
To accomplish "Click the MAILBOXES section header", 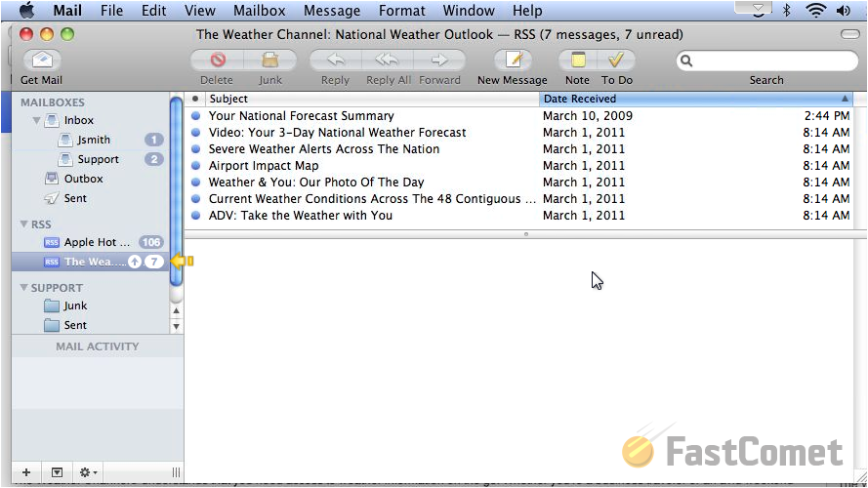I will (x=53, y=102).
